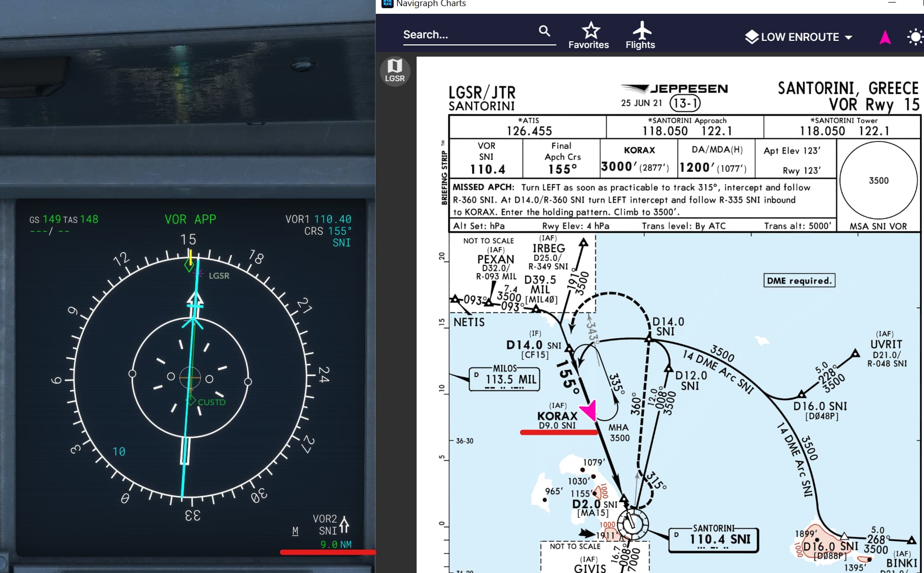
Task: Click the JEPPESEN logo on the chart
Action: point(675,89)
